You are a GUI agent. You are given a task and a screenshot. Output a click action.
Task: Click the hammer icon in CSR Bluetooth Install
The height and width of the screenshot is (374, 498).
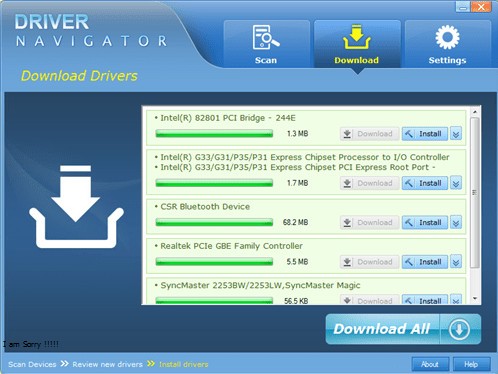tap(409, 222)
